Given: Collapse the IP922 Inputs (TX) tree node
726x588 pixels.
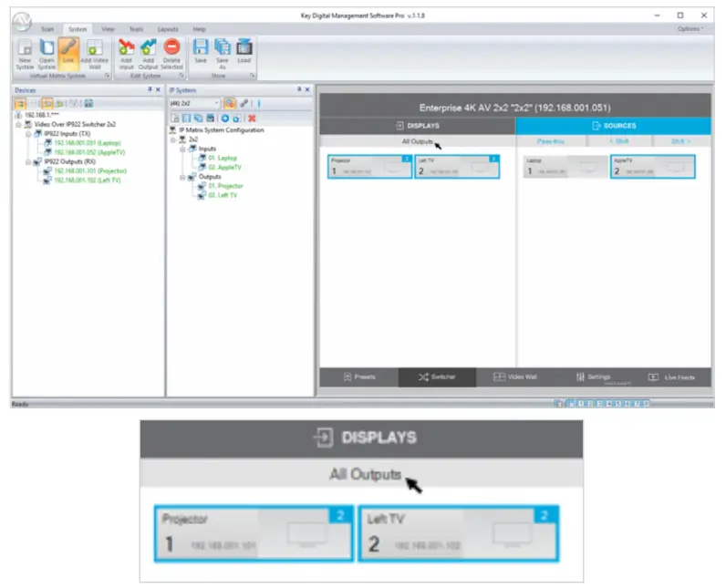Looking at the screenshot, I should [27, 134].
